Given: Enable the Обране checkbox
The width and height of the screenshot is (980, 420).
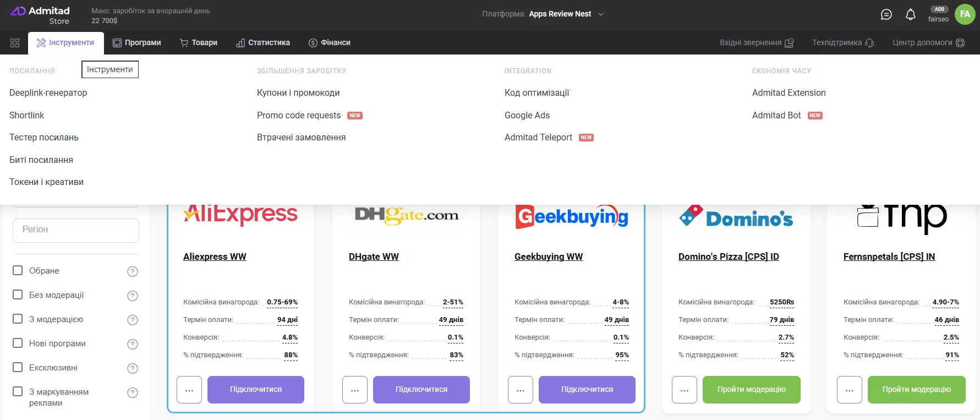Looking at the screenshot, I should 18,270.
